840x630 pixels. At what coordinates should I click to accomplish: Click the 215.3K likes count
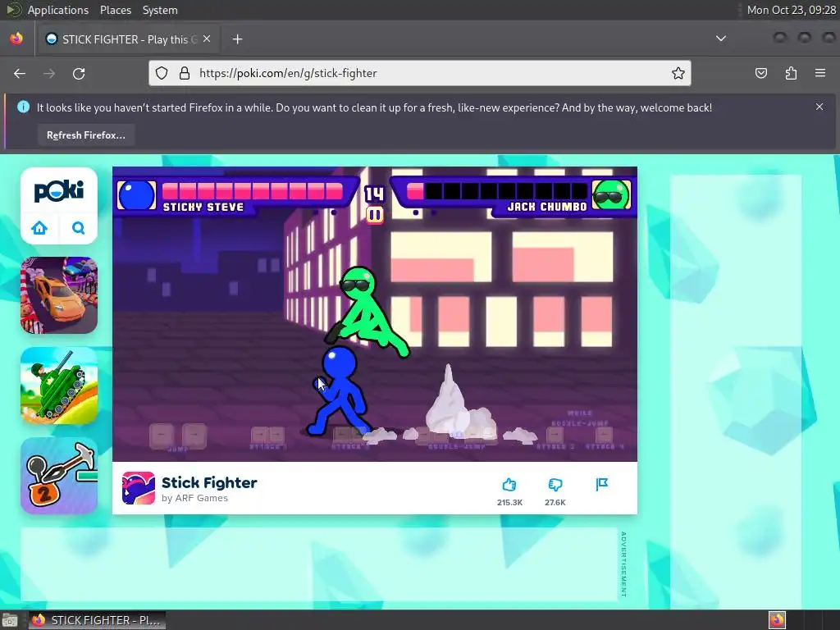[509, 503]
